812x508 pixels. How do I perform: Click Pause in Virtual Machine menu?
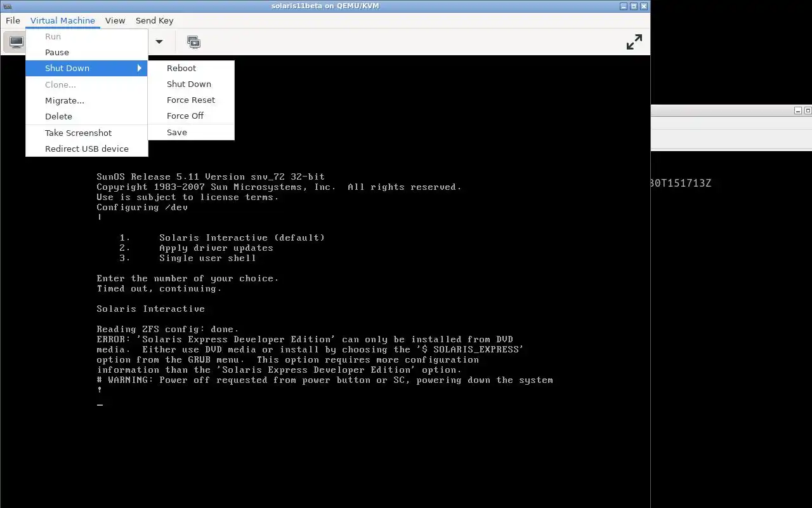pos(87,52)
